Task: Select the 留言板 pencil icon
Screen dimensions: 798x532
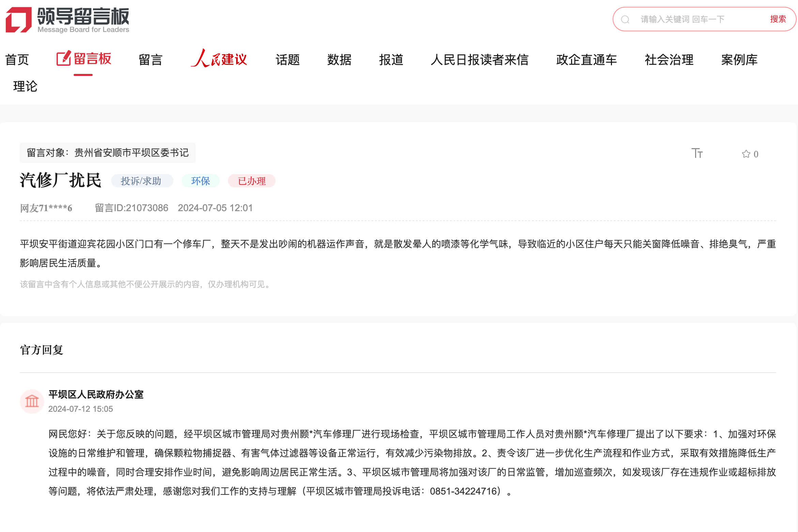Action: (x=63, y=59)
